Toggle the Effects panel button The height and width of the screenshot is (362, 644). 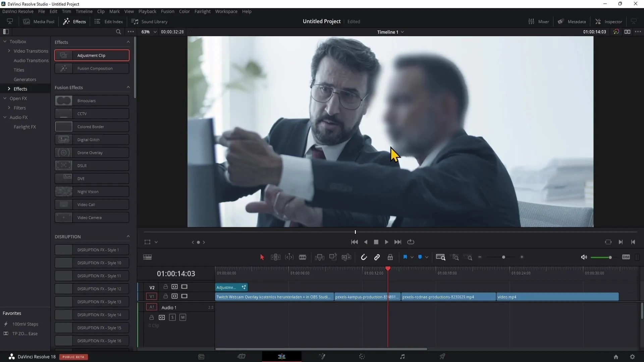pyautogui.click(x=74, y=21)
